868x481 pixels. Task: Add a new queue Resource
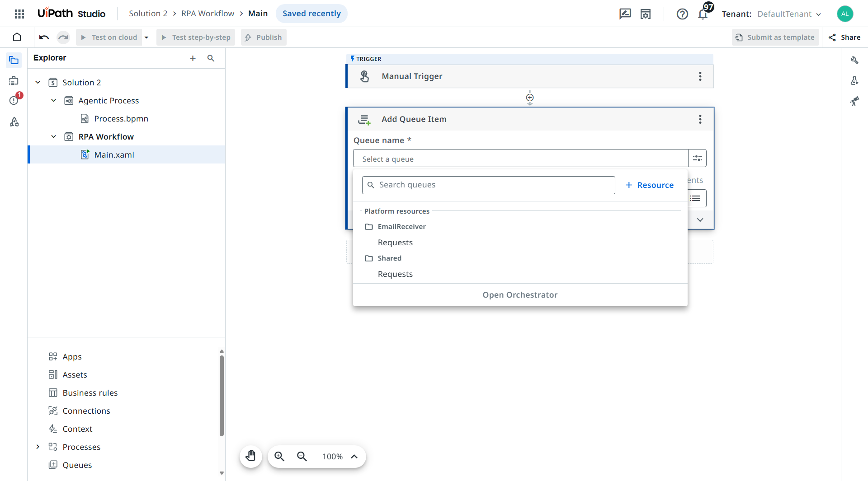[x=650, y=185]
